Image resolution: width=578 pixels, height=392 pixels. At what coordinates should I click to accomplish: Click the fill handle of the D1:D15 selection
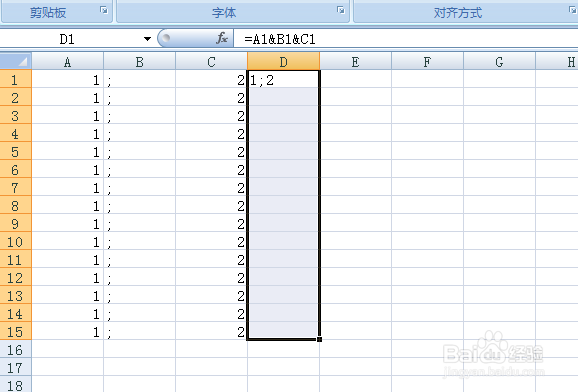click(319, 339)
